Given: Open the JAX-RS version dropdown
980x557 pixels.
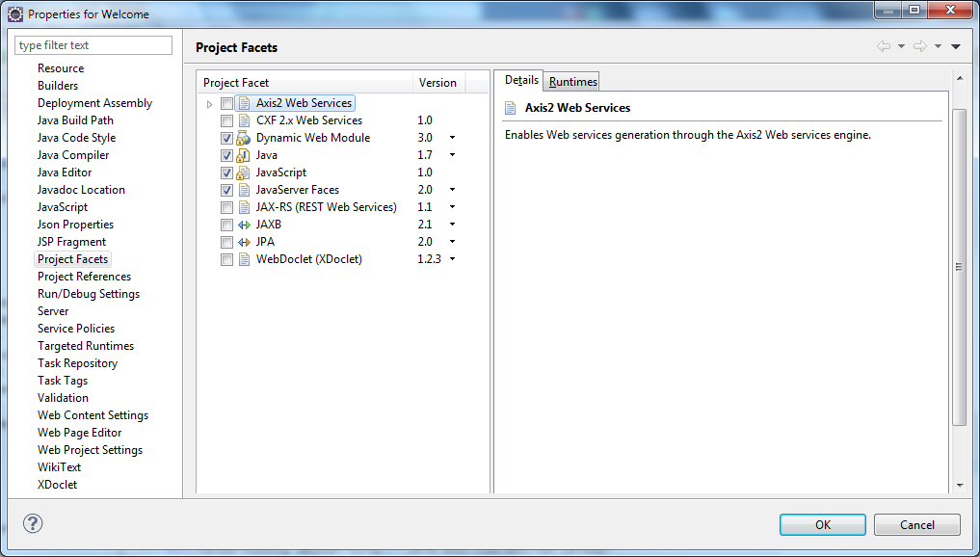Looking at the screenshot, I should (453, 207).
